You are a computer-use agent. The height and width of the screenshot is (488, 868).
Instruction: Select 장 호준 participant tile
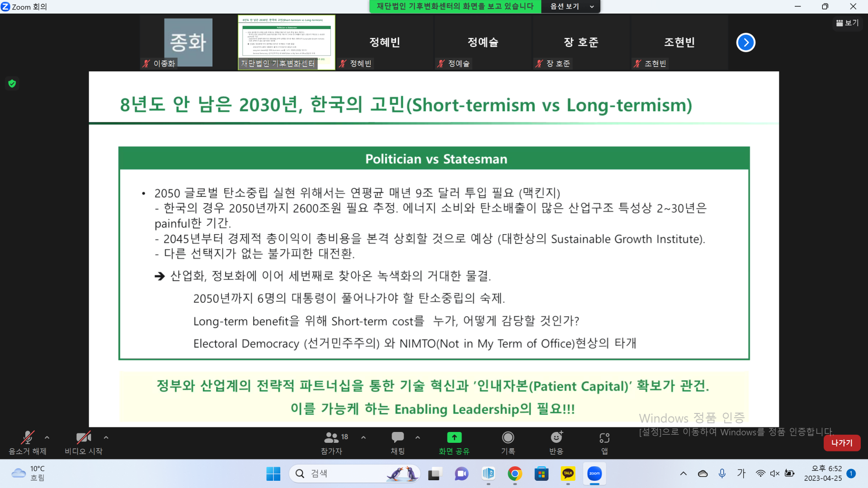coord(581,42)
